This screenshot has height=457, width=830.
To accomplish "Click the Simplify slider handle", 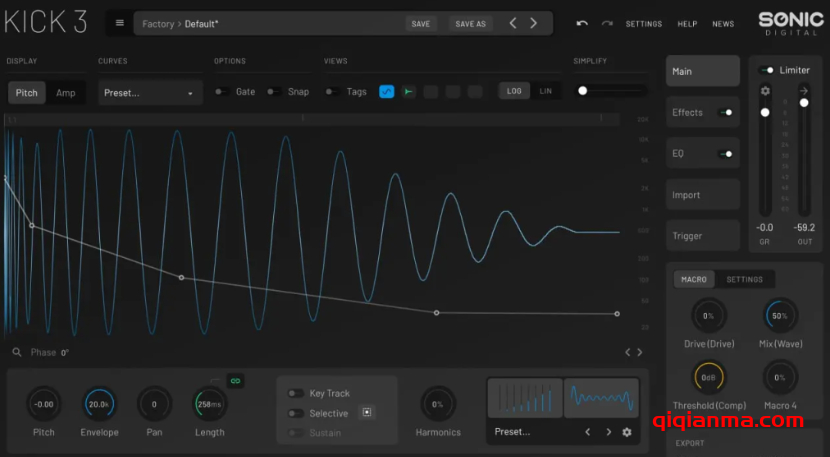I will point(582,91).
